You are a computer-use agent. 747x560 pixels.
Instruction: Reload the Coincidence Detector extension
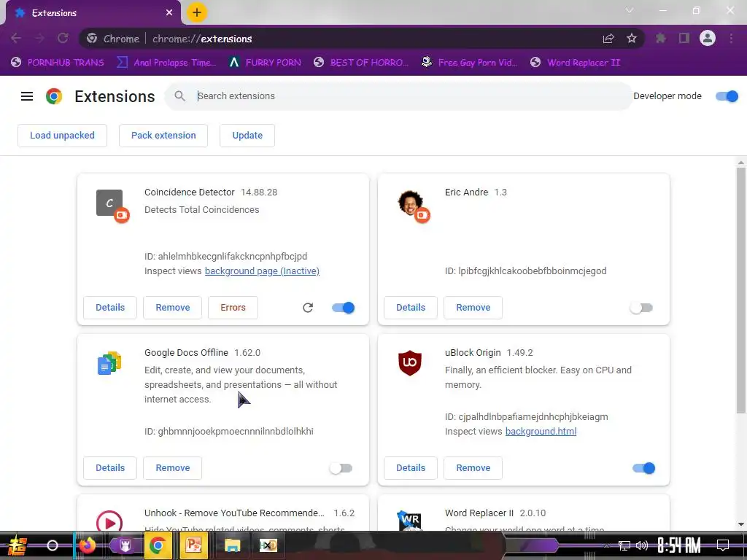(308, 308)
